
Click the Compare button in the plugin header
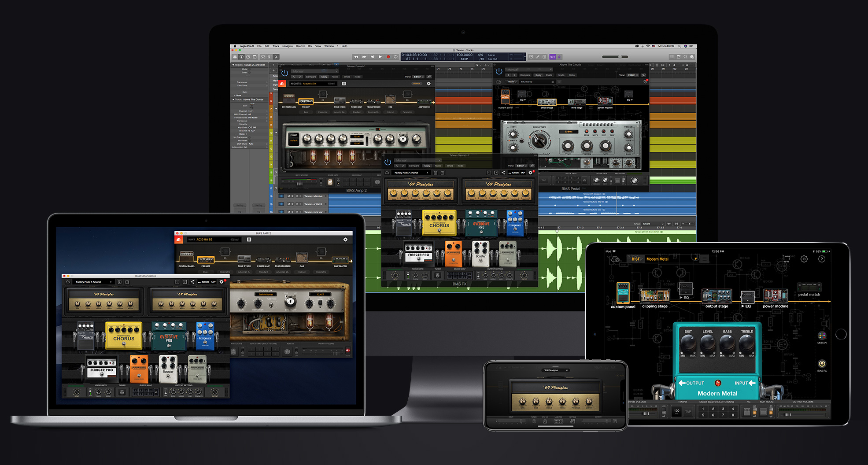311,77
